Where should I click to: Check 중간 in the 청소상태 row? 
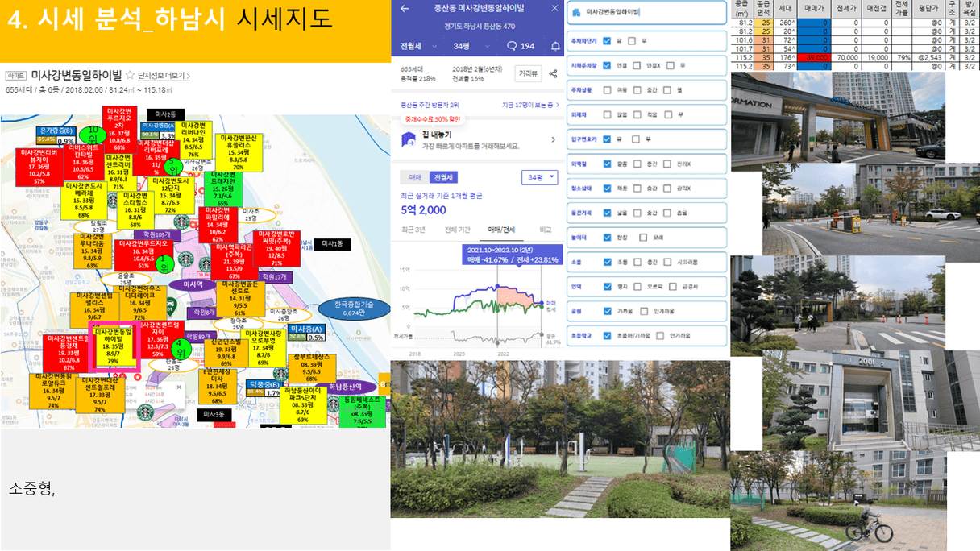coord(637,188)
